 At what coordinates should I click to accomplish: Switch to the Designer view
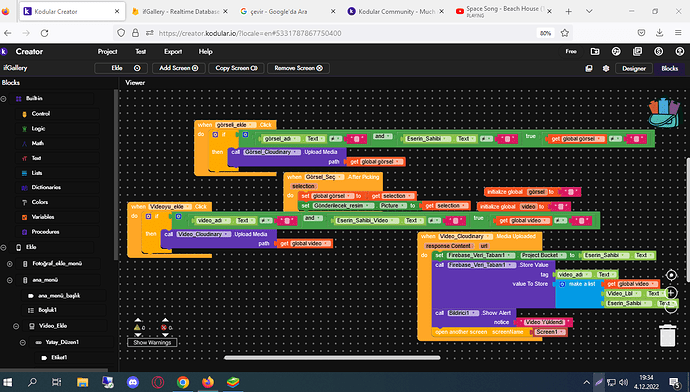click(634, 68)
